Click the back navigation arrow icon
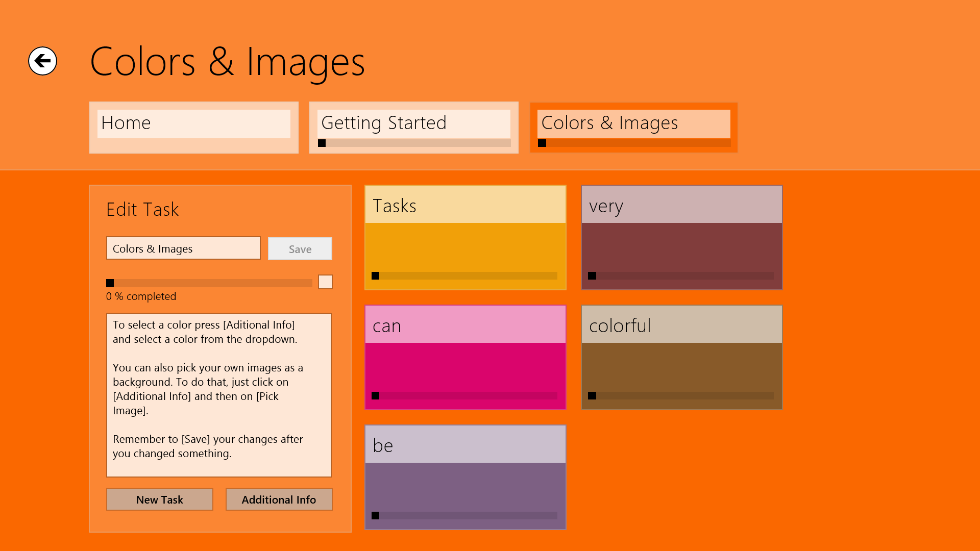This screenshot has width=980, height=551. (x=42, y=61)
